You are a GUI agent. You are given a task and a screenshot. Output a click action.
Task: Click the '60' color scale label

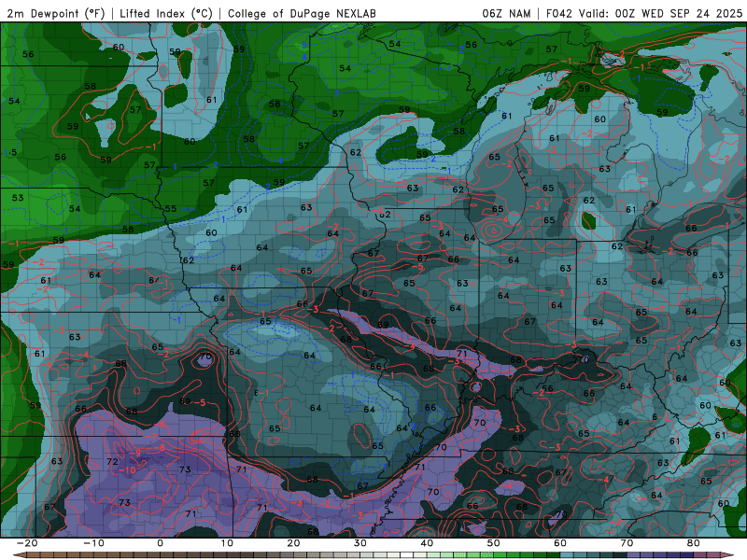(560, 543)
